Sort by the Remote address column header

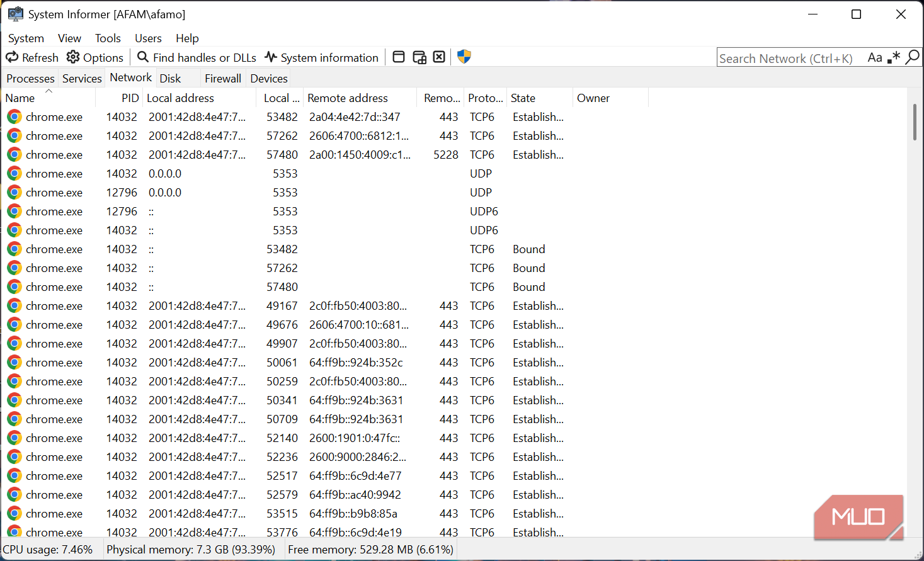(x=360, y=98)
